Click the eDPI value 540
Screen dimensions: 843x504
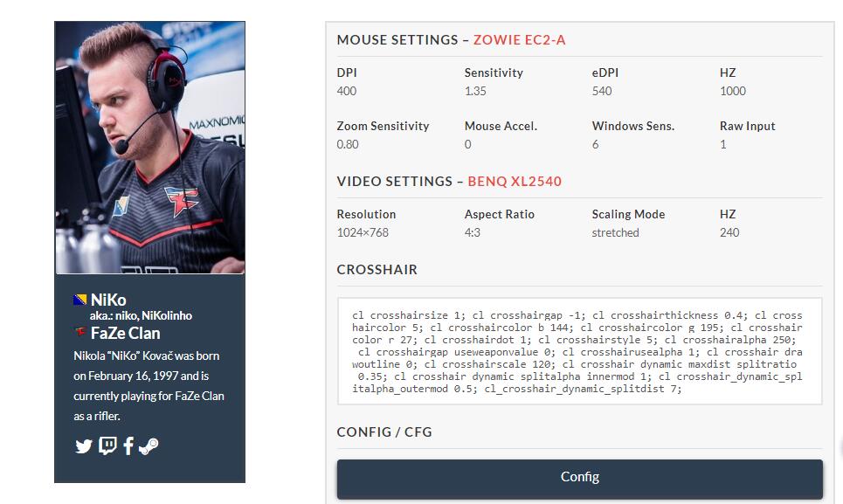coord(602,91)
